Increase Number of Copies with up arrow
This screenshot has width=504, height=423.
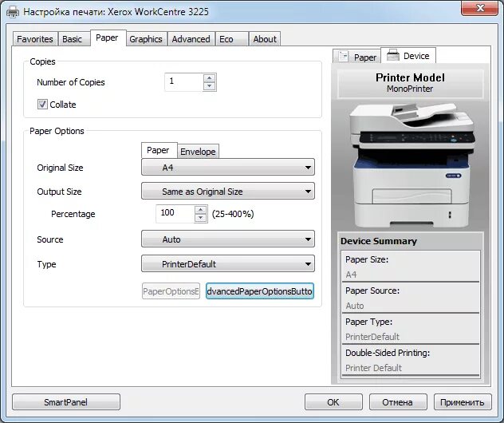(210, 78)
